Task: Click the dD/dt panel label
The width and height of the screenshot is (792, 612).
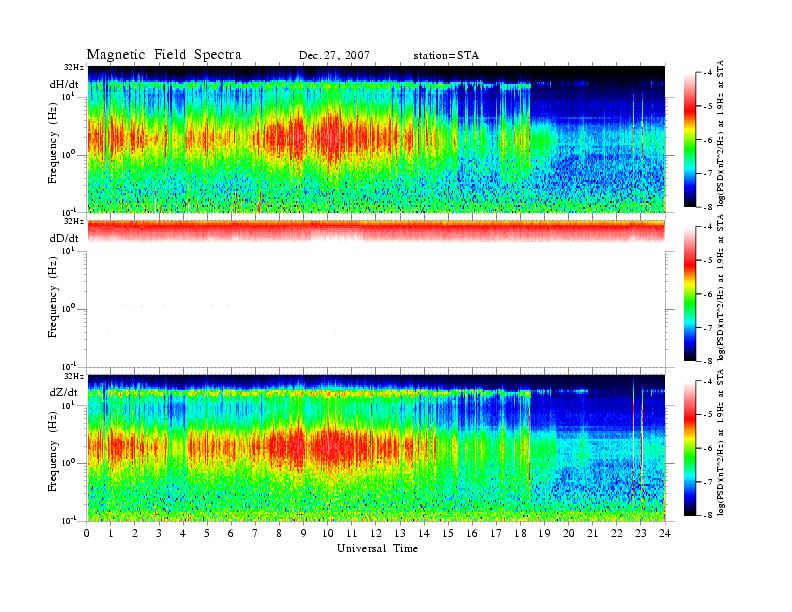Action: point(64,238)
